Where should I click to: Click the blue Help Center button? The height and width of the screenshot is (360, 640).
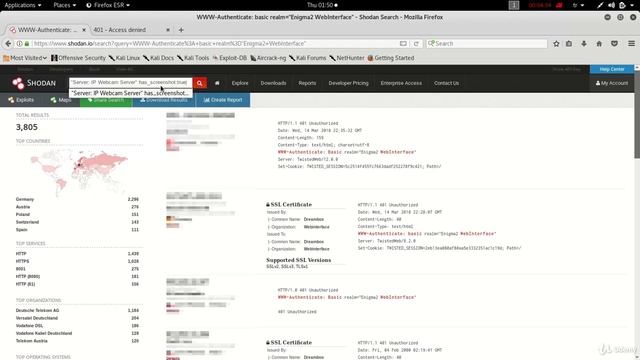click(612, 69)
